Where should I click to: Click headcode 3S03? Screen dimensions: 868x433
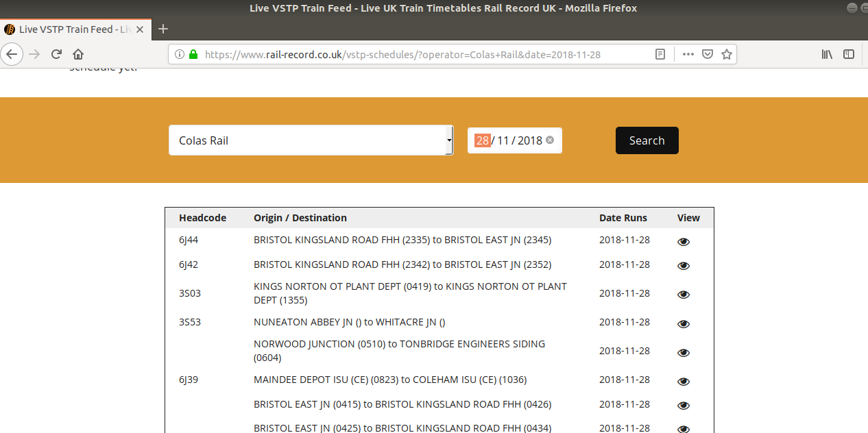pos(190,293)
